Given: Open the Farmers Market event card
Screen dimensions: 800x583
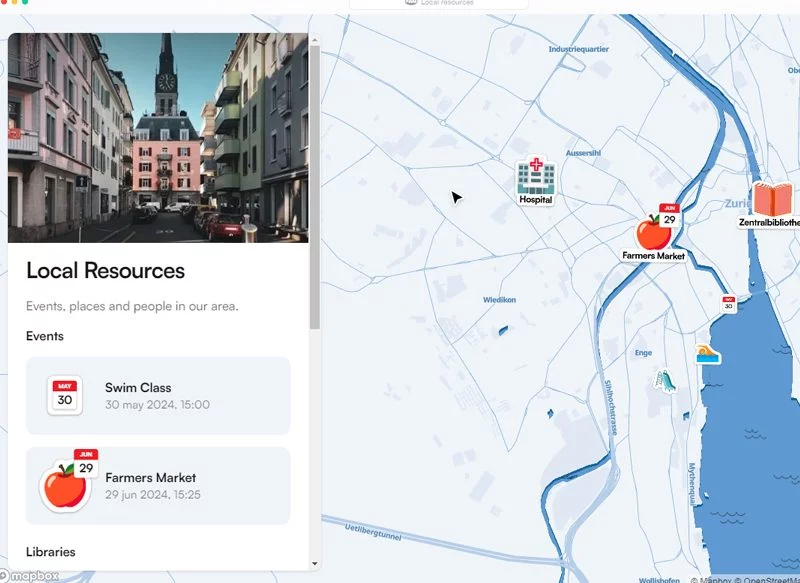Looking at the screenshot, I should click(158, 485).
